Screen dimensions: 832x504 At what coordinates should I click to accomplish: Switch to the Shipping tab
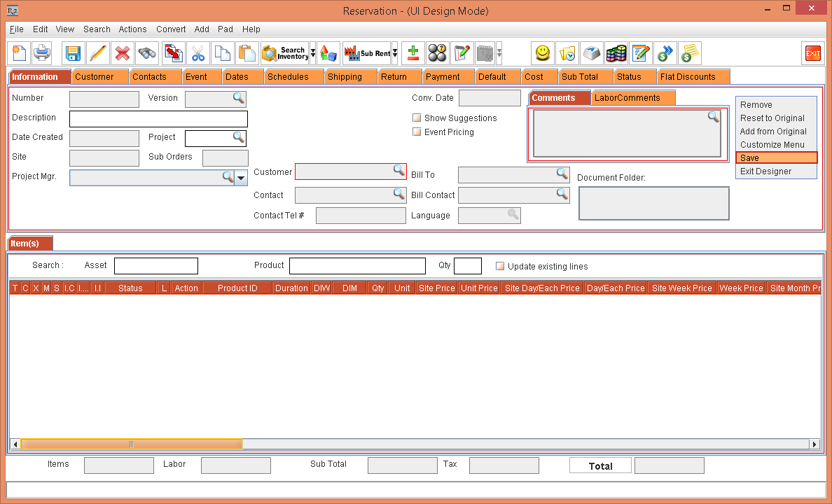[x=350, y=77]
